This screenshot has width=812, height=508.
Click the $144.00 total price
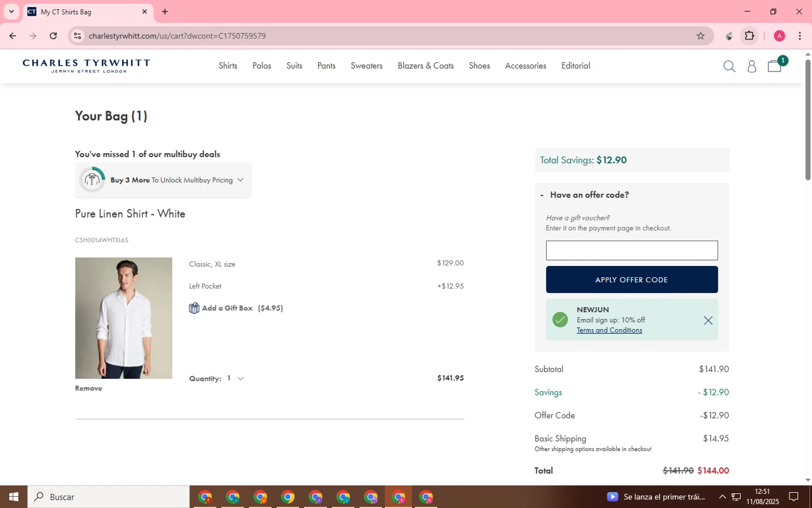coord(713,471)
